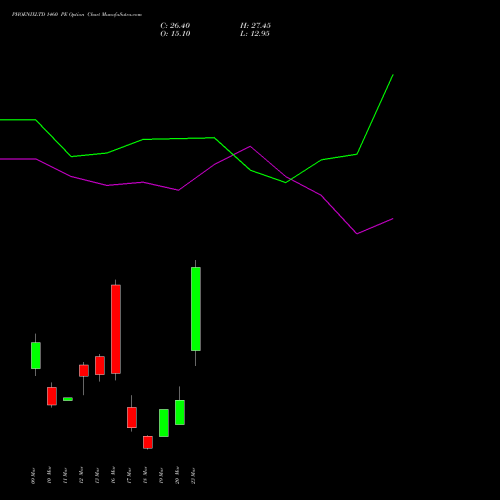Click the 16 Mar date label
This screenshot has width=500, height=500.
tap(113, 475)
